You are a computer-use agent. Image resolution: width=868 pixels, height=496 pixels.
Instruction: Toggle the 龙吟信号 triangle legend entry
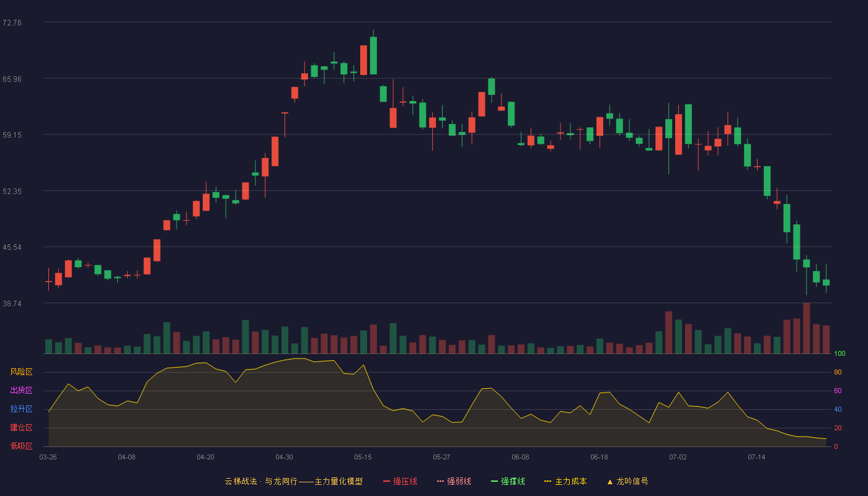point(627,481)
